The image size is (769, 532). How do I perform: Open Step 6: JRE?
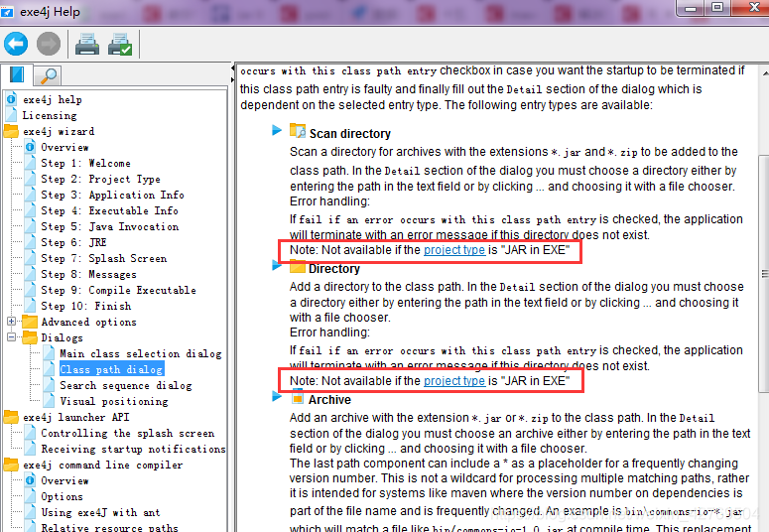tap(73, 242)
